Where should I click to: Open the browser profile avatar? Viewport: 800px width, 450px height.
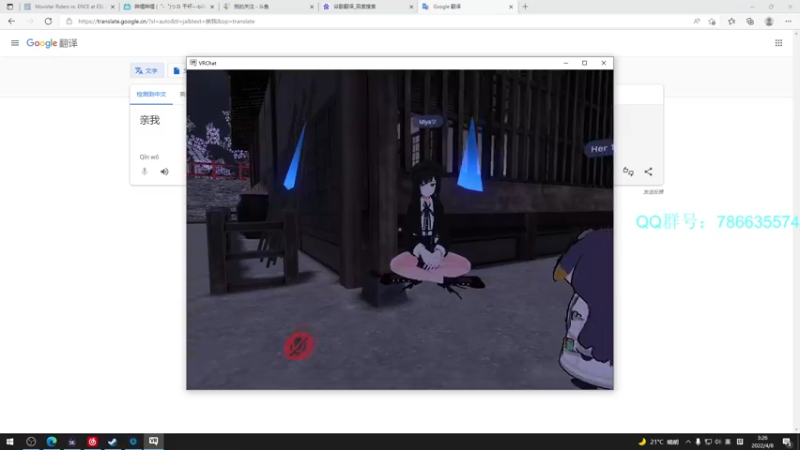click(x=769, y=21)
